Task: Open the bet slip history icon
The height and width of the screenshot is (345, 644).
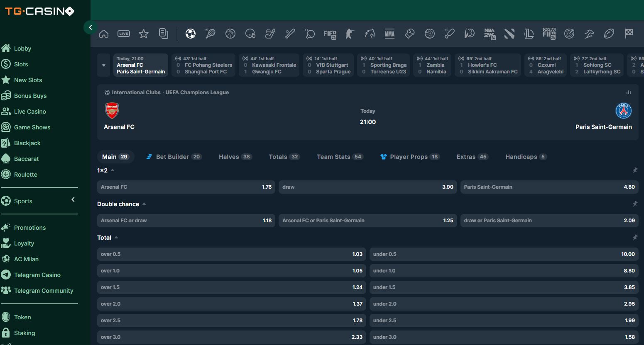Action: click(164, 34)
